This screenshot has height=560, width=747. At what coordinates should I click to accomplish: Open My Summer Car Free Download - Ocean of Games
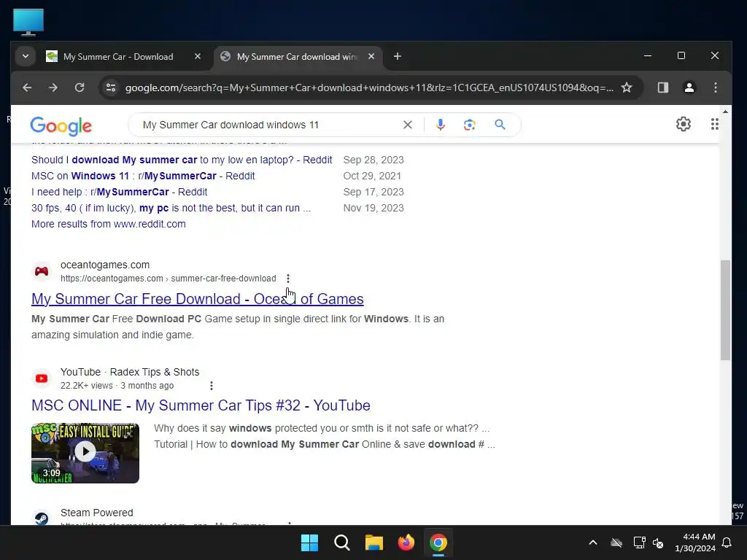[197, 299]
